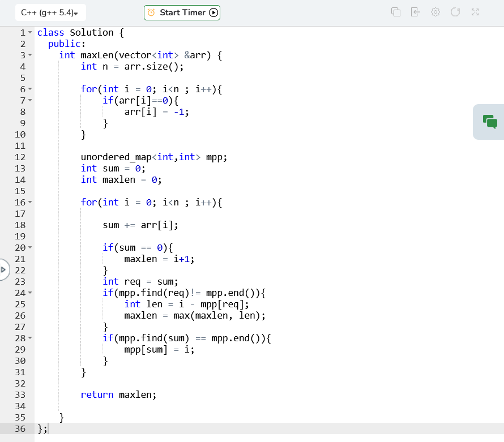Click the reset code refresh icon

pyautogui.click(x=455, y=12)
